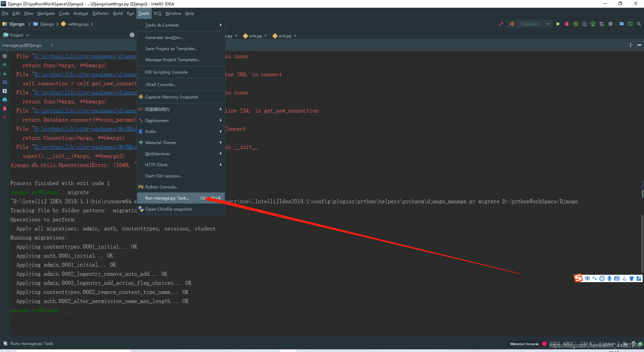Open the VCS menu
Viewport: 644px width, 352px height.
157,13
